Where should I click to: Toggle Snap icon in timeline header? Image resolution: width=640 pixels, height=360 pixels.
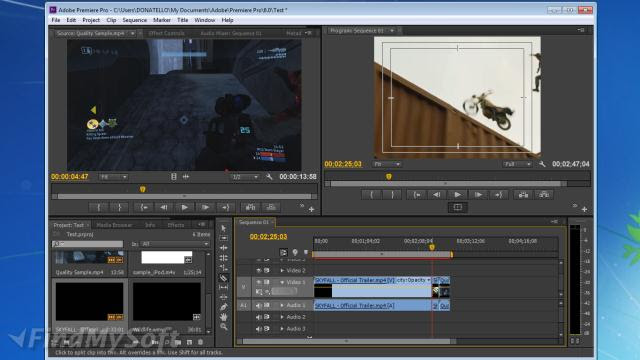(x=283, y=253)
